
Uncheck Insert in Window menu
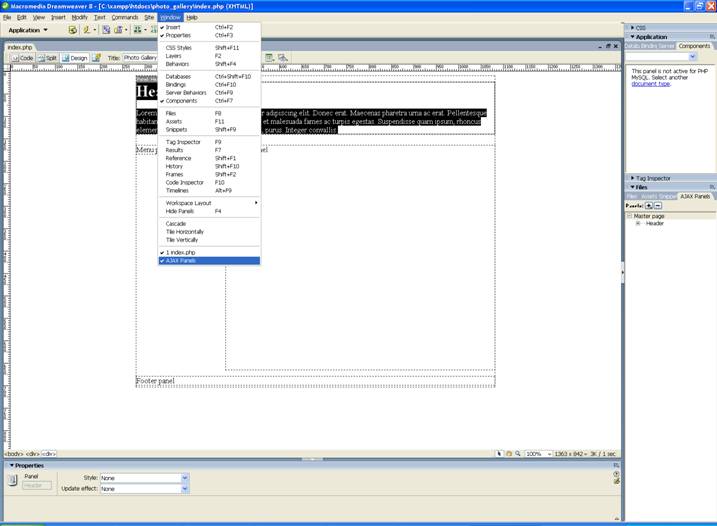coord(209,27)
